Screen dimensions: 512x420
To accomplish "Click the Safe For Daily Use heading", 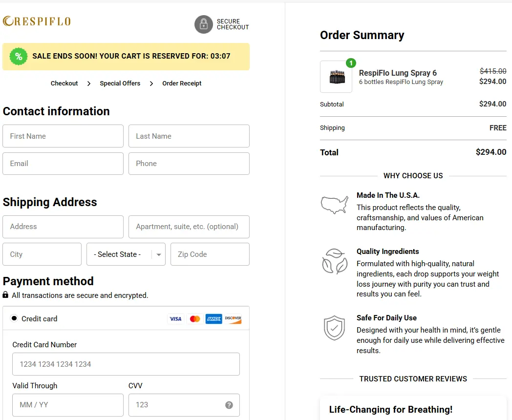I will click(x=386, y=318).
